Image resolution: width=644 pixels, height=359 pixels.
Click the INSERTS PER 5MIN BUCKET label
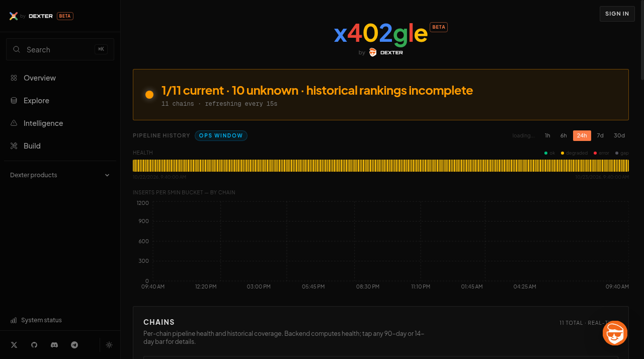coord(184,192)
